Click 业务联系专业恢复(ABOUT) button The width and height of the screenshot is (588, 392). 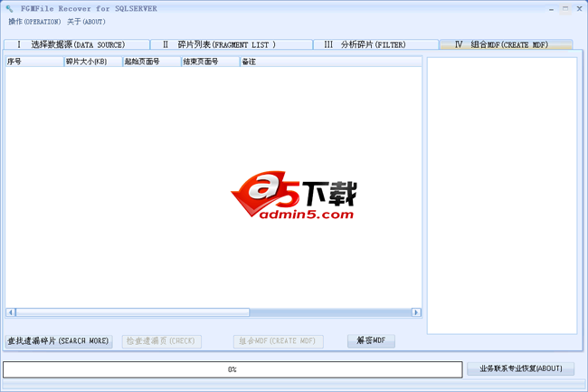[520, 368]
